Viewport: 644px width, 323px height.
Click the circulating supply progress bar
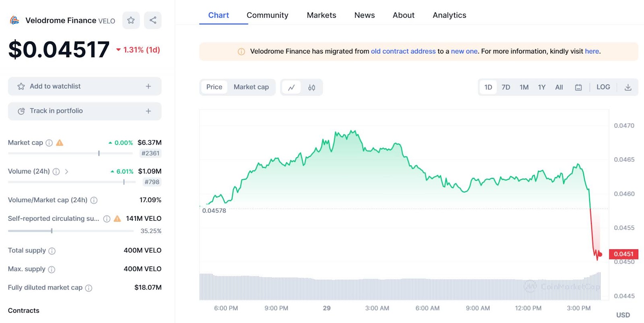(71, 231)
